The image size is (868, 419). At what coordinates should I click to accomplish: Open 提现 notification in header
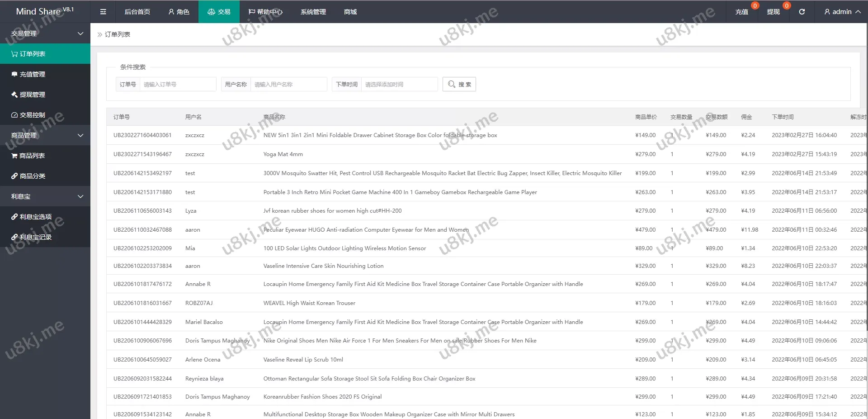(x=773, y=12)
